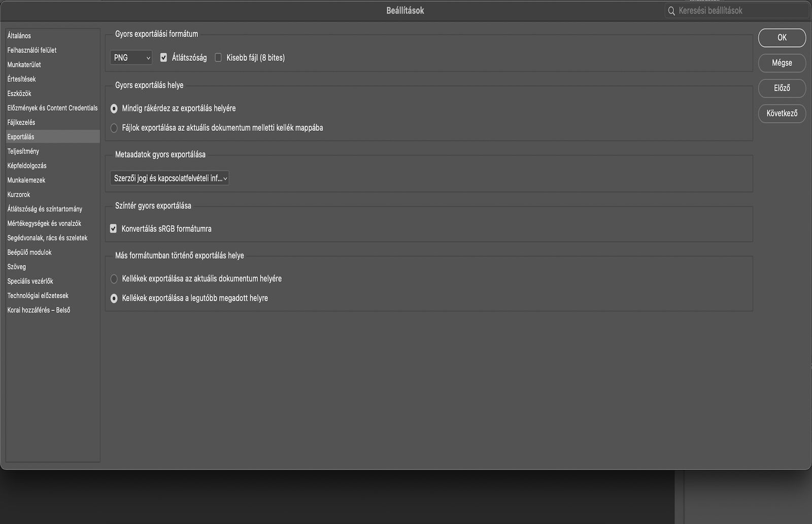Open Mértékegységek és vonalzók category

pyautogui.click(x=53, y=224)
